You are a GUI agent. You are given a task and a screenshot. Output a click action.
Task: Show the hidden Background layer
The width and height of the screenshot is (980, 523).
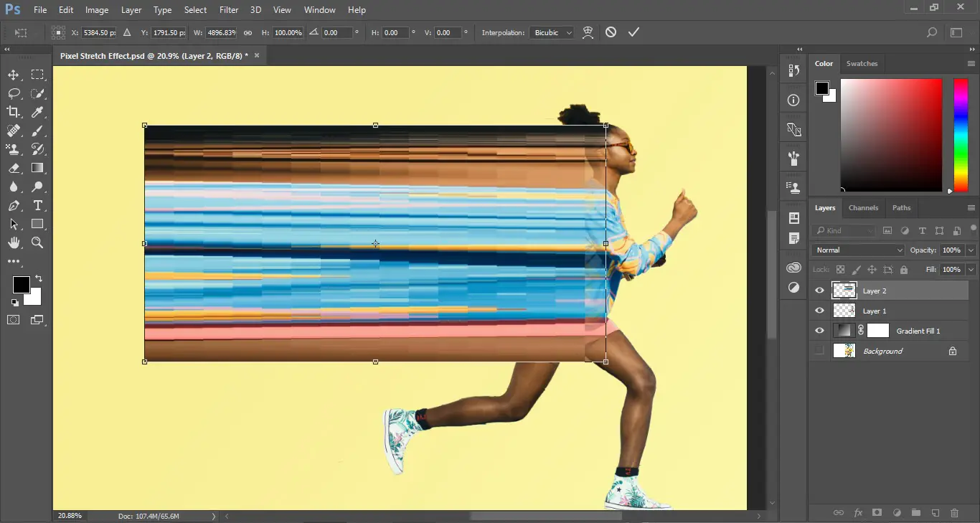819,351
